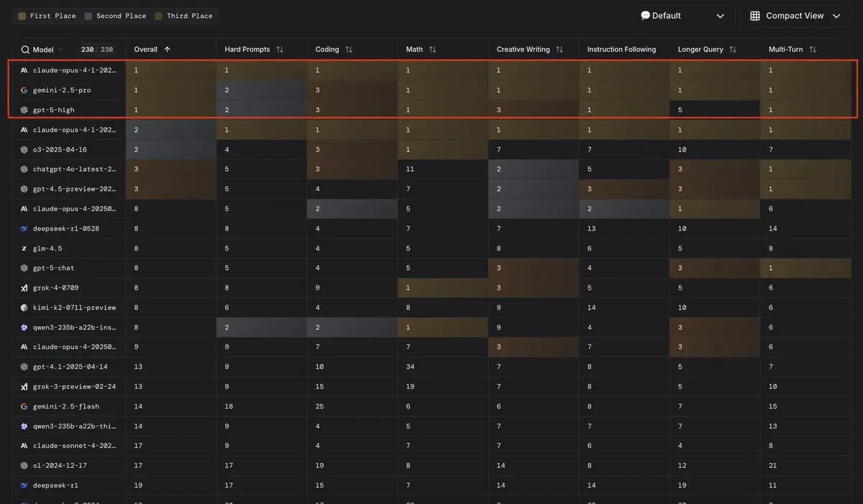Click the grid icon in the Compact View selector
Screen dimensions: 863x504
[755, 16]
